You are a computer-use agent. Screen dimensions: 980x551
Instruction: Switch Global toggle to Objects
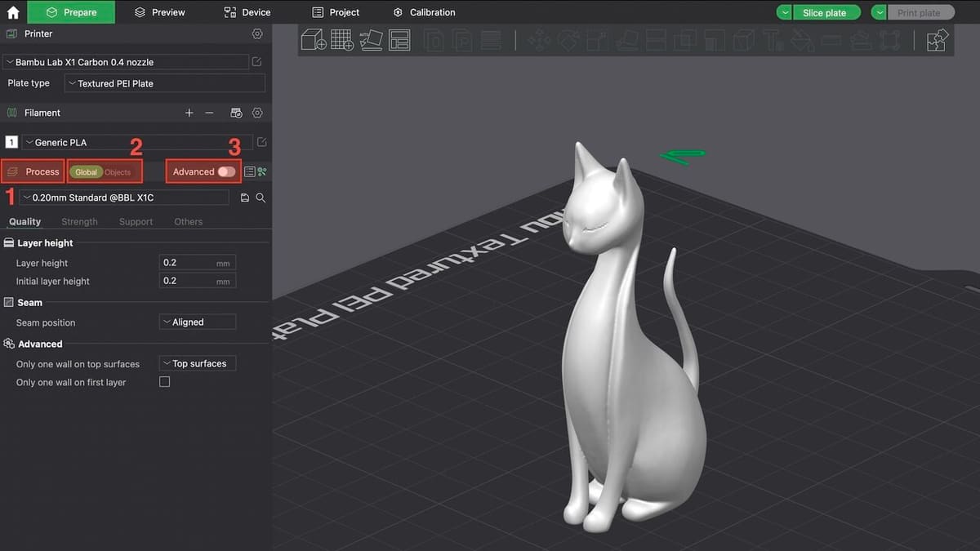pos(118,172)
